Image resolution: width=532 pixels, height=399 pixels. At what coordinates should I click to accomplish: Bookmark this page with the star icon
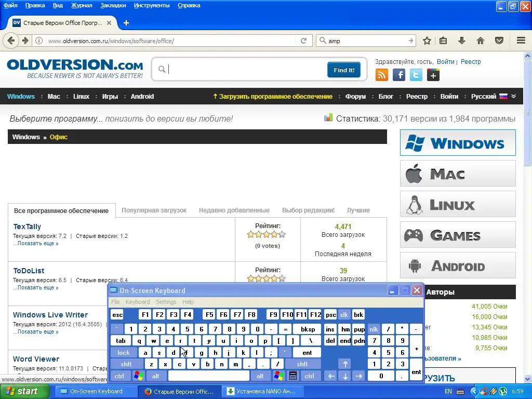pos(427,41)
